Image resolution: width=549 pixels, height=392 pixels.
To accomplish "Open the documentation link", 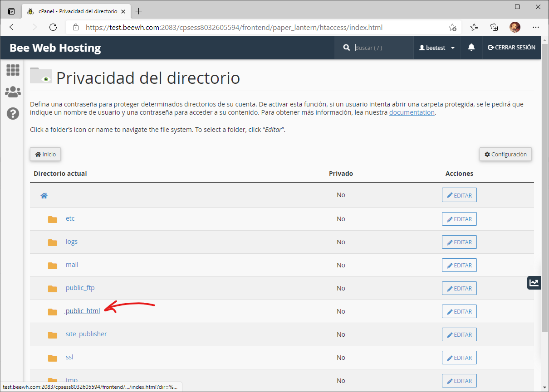I will pos(412,112).
